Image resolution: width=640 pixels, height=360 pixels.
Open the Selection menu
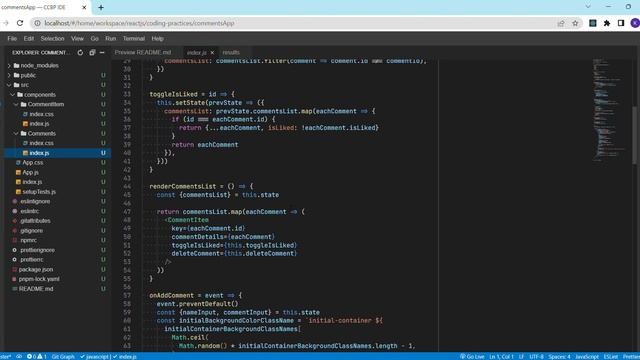click(52, 38)
